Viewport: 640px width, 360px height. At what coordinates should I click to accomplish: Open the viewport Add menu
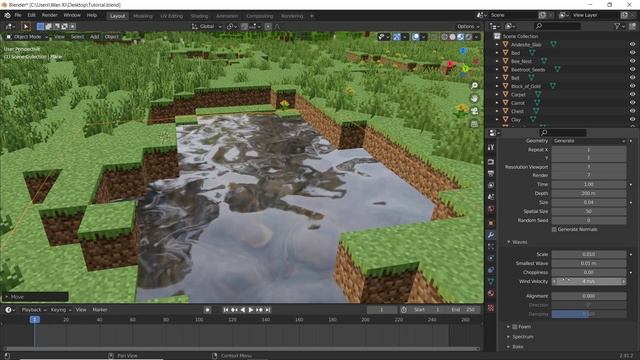[x=94, y=37]
